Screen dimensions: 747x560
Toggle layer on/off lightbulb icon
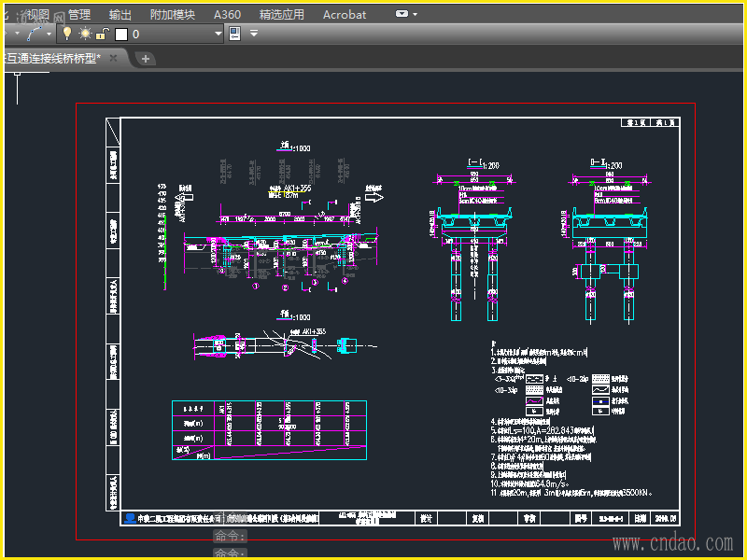pyautogui.click(x=67, y=34)
